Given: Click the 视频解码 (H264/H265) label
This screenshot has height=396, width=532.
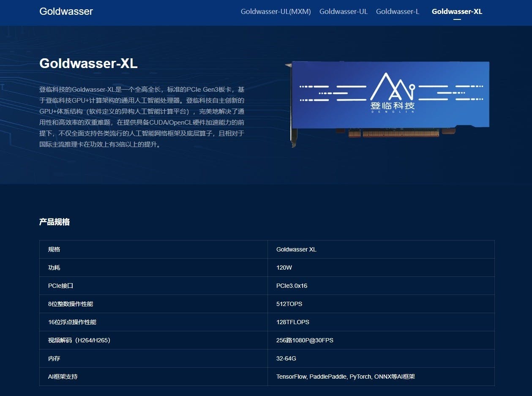Looking at the screenshot, I should [x=79, y=340].
